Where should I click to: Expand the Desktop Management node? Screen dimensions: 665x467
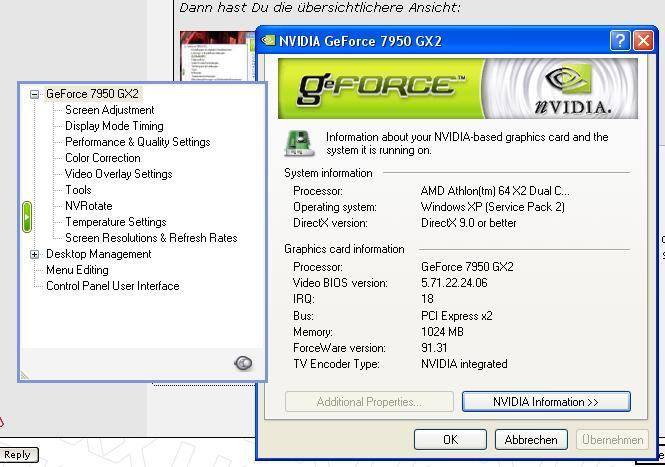pyautogui.click(x=34, y=254)
